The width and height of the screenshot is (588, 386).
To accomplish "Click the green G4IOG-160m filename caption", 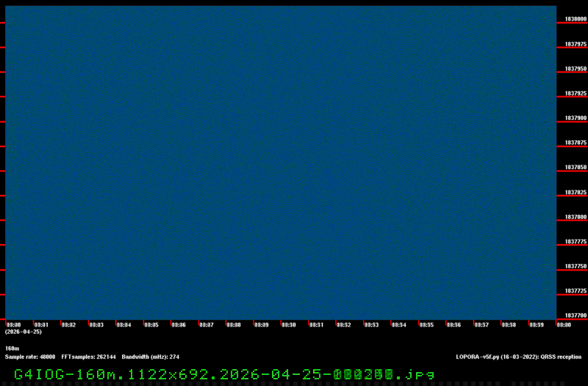I will (224, 374).
